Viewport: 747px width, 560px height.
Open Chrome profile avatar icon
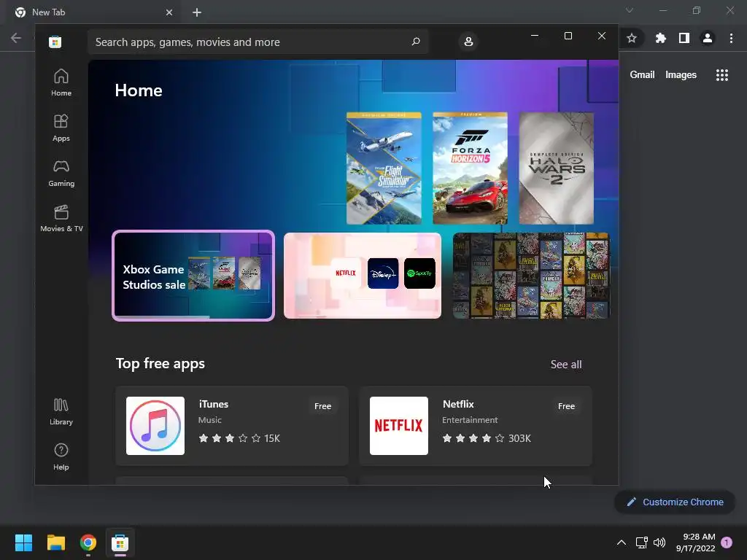pos(708,38)
